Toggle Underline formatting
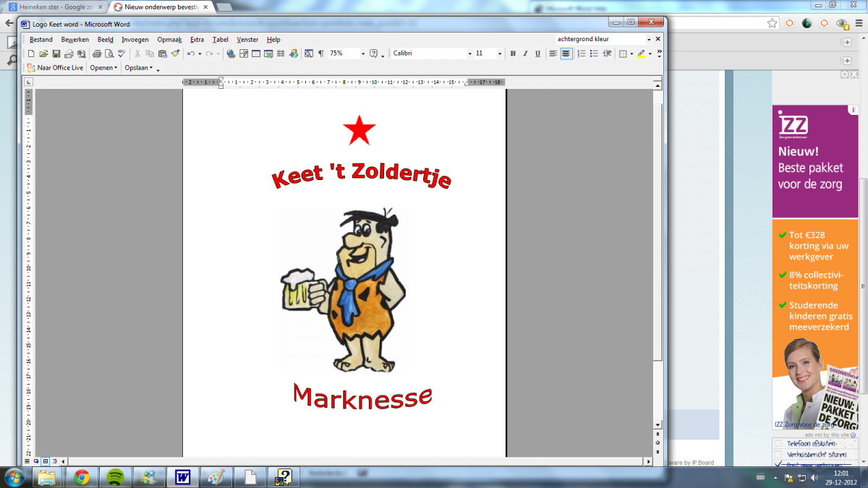Image resolution: width=868 pixels, height=488 pixels. (x=537, y=53)
